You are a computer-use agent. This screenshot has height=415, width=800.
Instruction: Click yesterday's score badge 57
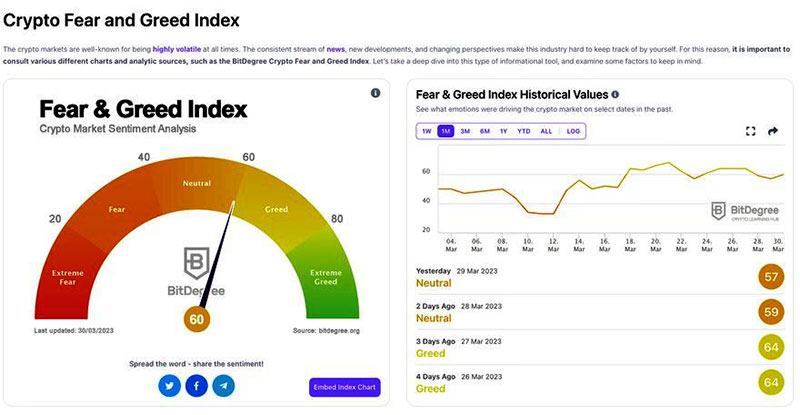771,277
